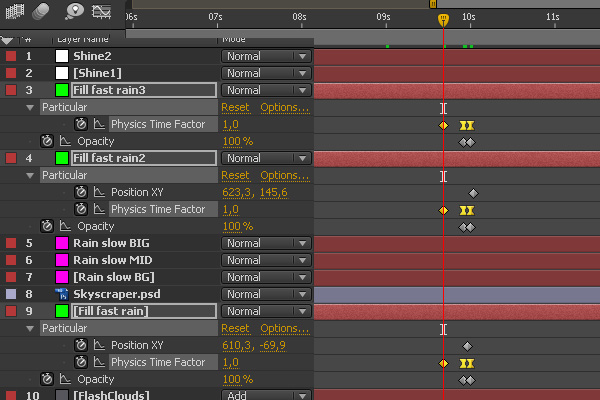Image resolution: width=600 pixels, height=400 pixels.
Task: Open blending mode dropdown for [Shine1]
Action: [266, 73]
